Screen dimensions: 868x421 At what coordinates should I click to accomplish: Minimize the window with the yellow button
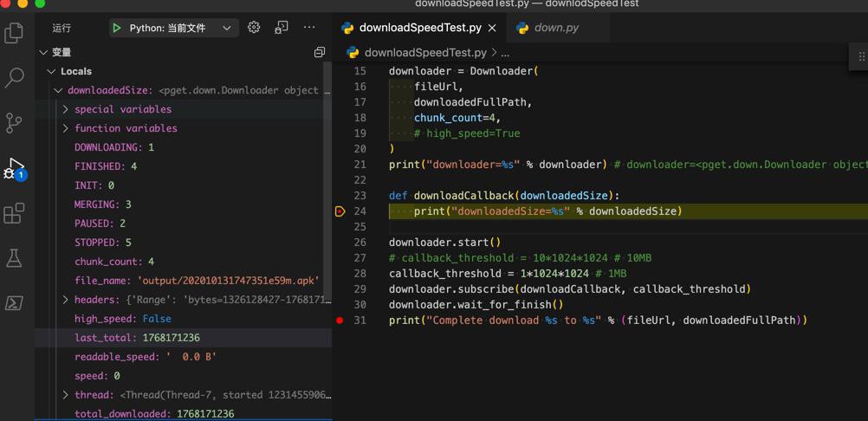[23, 3]
